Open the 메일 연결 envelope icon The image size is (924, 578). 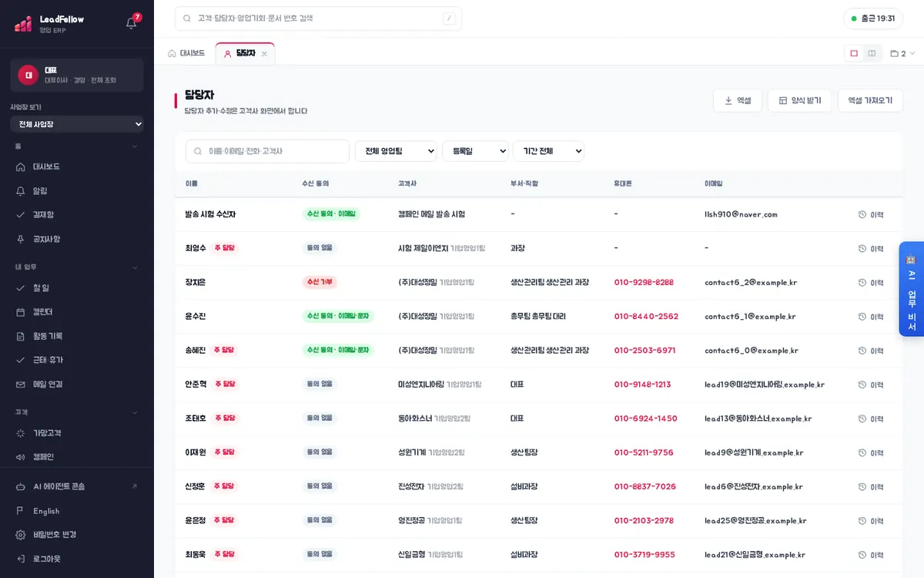coord(21,384)
